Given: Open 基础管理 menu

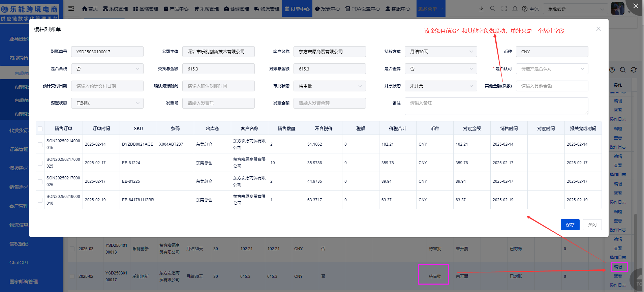Looking at the screenshot, I should point(146,9).
